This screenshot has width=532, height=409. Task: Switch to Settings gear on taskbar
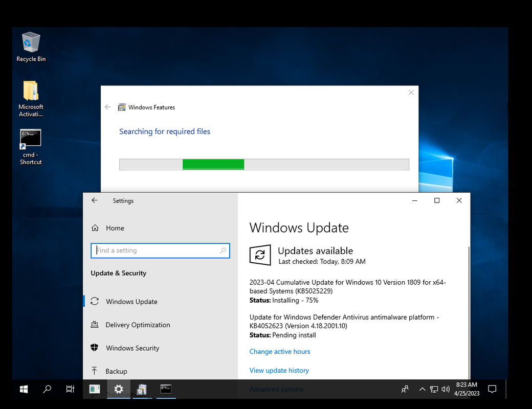point(118,389)
